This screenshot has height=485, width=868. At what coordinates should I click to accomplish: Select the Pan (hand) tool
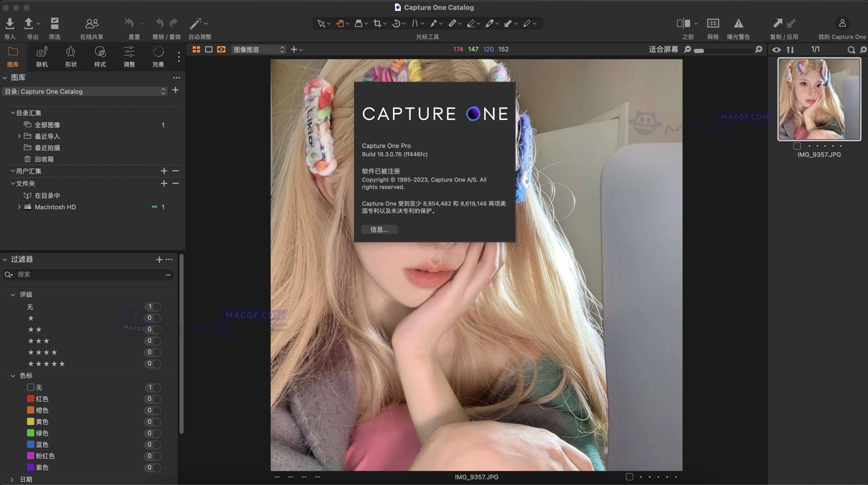pyautogui.click(x=340, y=23)
